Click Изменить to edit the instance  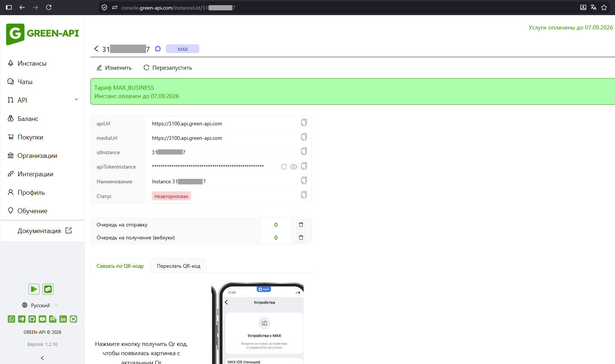(x=114, y=68)
